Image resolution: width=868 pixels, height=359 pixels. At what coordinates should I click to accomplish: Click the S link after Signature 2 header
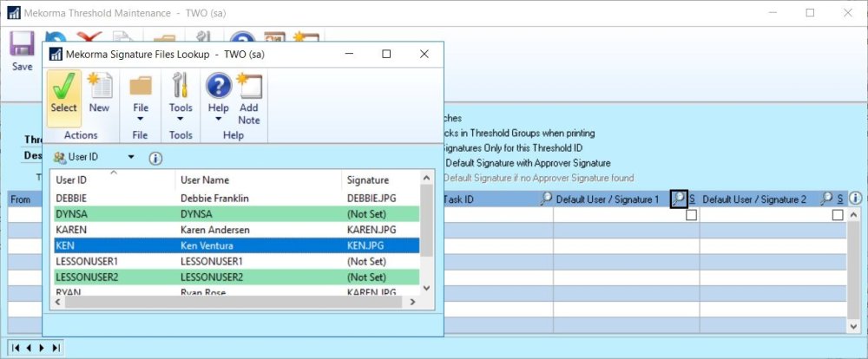pos(839,199)
